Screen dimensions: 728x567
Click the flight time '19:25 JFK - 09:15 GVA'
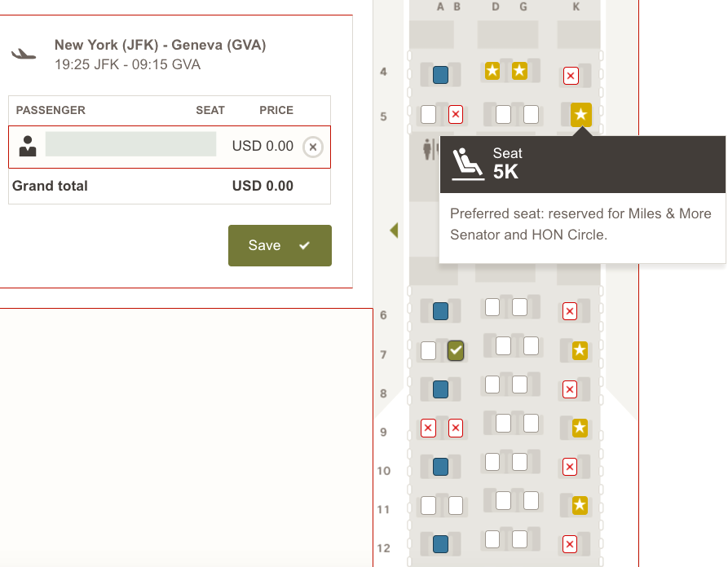point(127,64)
